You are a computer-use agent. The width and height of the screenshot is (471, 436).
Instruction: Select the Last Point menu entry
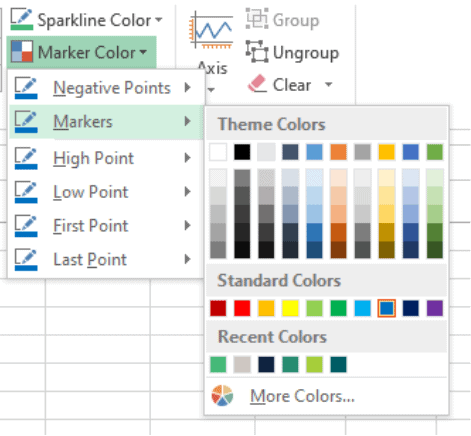tap(105, 259)
